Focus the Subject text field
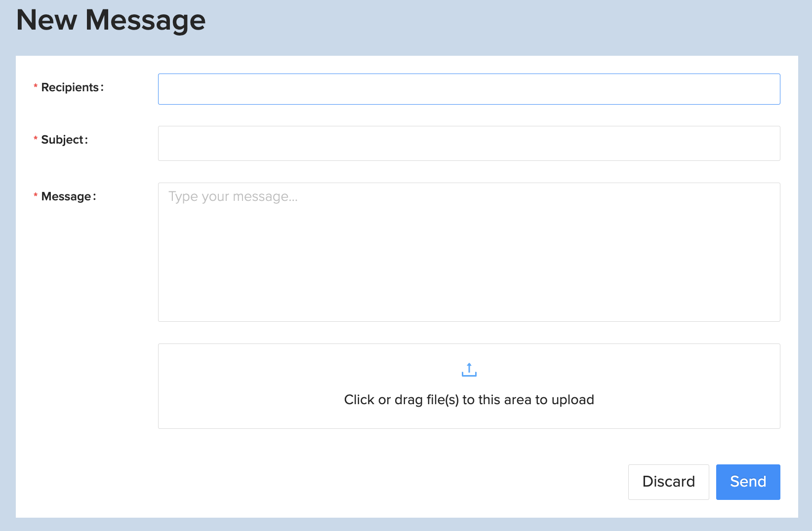812x531 pixels. pos(469,143)
